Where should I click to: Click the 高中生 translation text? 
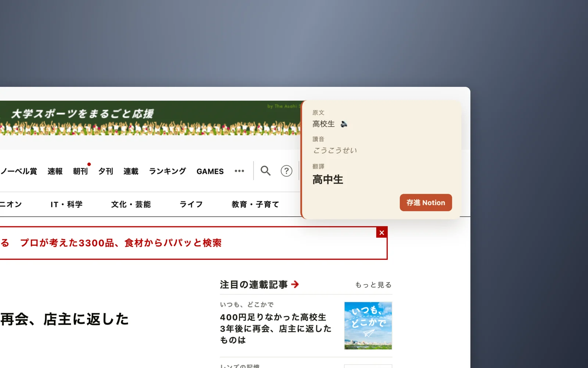[x=328, y=180]
